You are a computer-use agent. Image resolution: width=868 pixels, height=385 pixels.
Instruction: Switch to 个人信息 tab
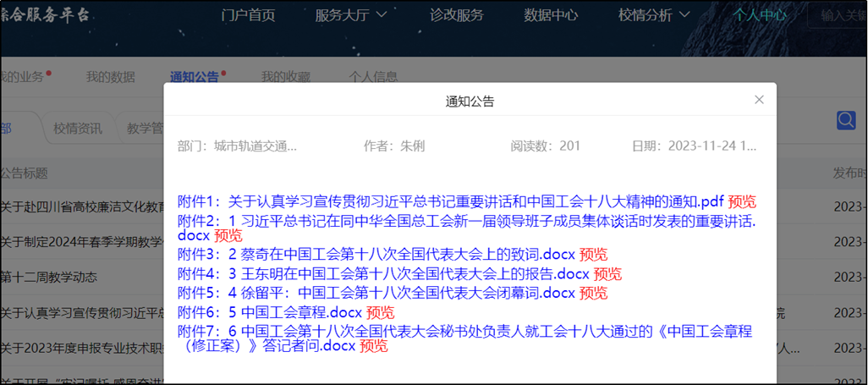pyautogui.click(x=373, y=77)
